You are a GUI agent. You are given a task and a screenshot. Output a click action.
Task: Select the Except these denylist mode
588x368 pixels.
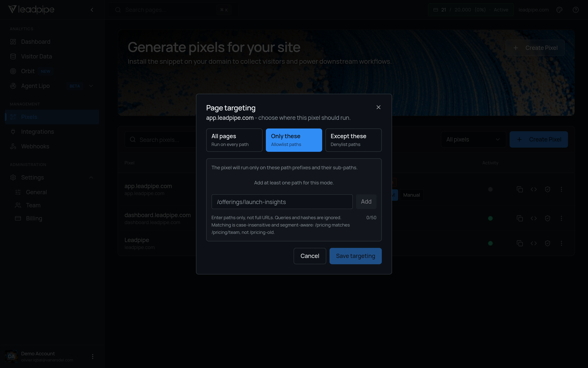coord(353,140)
